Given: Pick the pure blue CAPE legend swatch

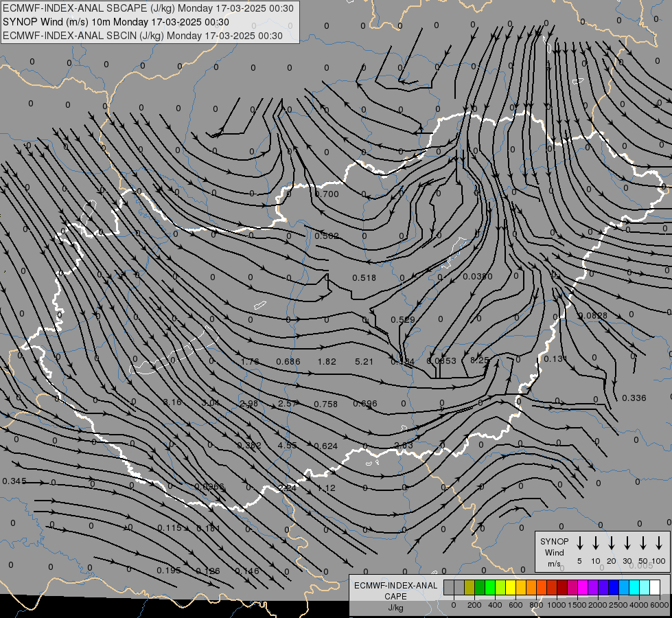Looking at the screenshot, I should 613,588.
